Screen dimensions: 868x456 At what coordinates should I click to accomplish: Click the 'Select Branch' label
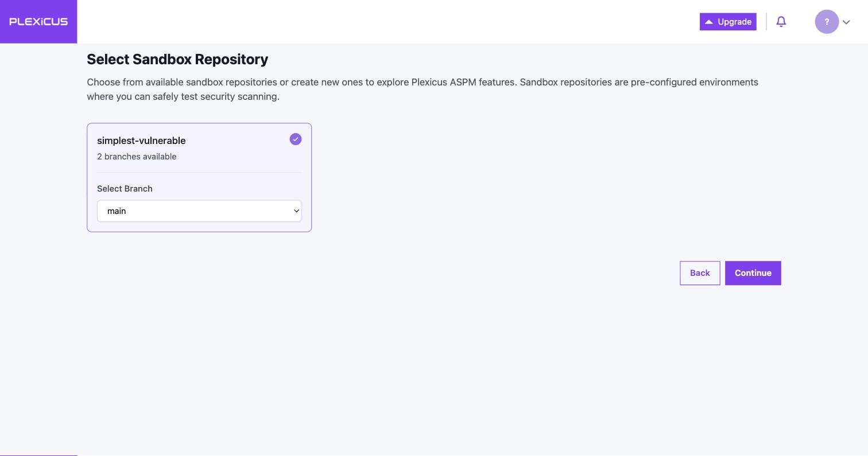(x=125, y=189)
